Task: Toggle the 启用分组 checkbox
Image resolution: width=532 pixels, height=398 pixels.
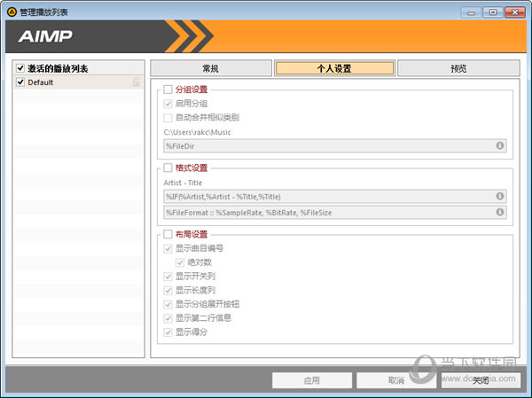Action: click(168, 104)
